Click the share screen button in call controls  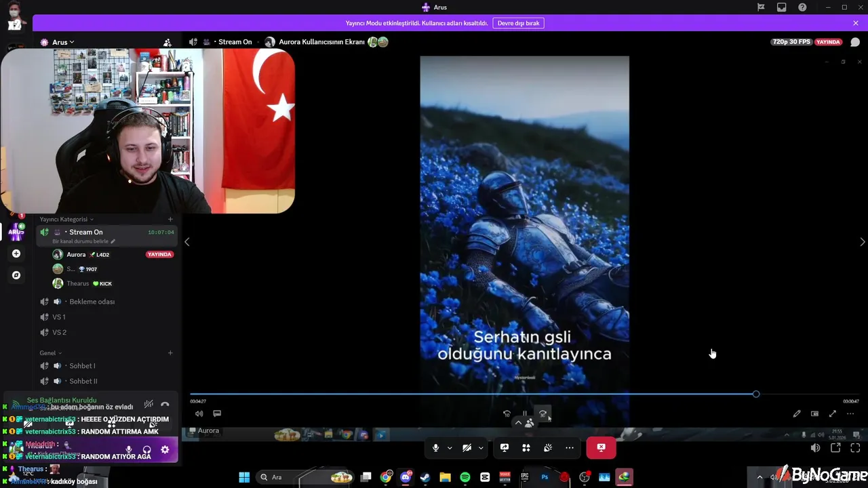pyautogui.click(x=505, y=448)
